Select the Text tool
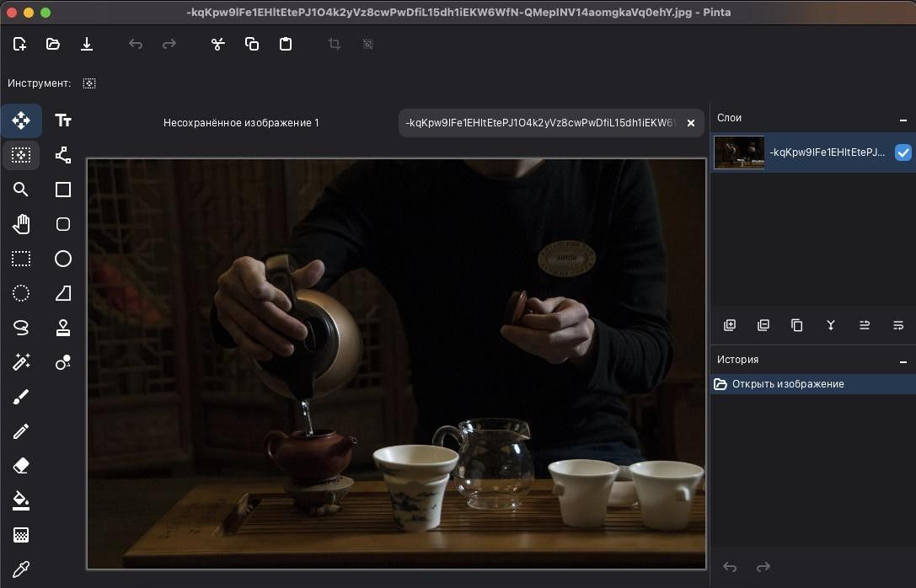The image size is (916, 588). click(63, 120)
